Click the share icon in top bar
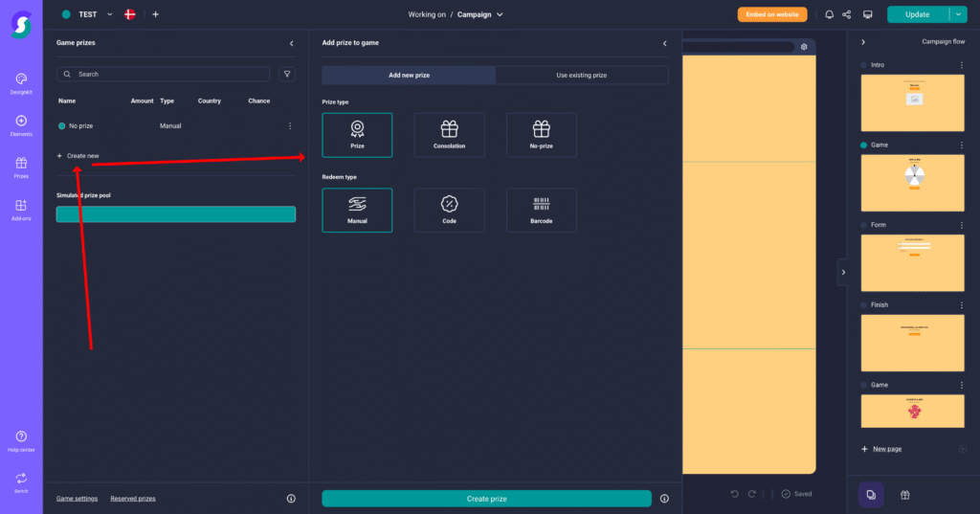This screenshot has width=980, height=514. click(847, 14)
